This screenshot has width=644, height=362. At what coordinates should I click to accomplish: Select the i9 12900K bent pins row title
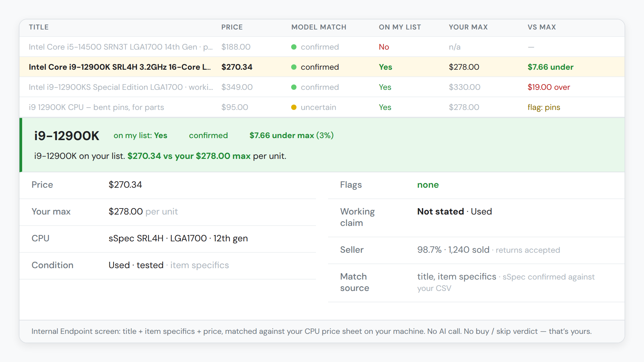pyautogui.click(x=96, y=107)
